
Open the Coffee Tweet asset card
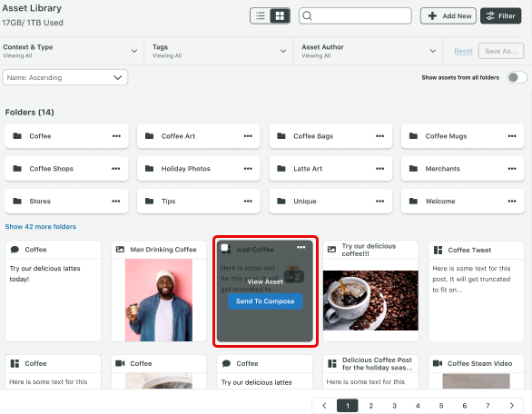(477, 291)
